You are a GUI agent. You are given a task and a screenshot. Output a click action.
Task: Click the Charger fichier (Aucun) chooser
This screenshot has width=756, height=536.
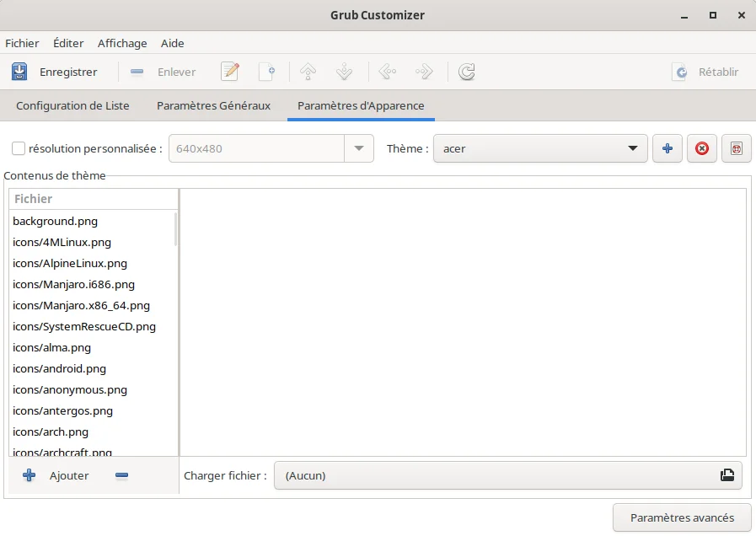[x=508, y=475]
